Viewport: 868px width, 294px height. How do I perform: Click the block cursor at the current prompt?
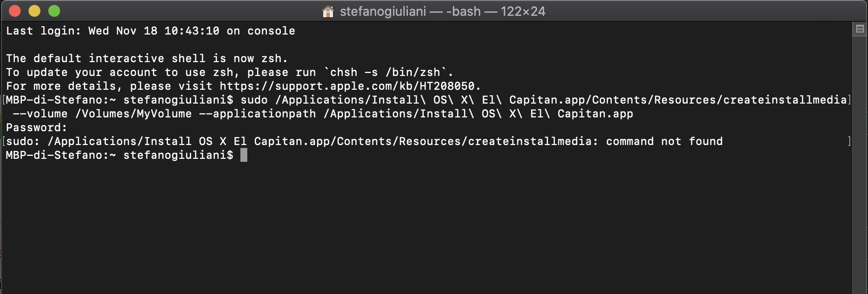pyautogui.click(x=243, y=155)
